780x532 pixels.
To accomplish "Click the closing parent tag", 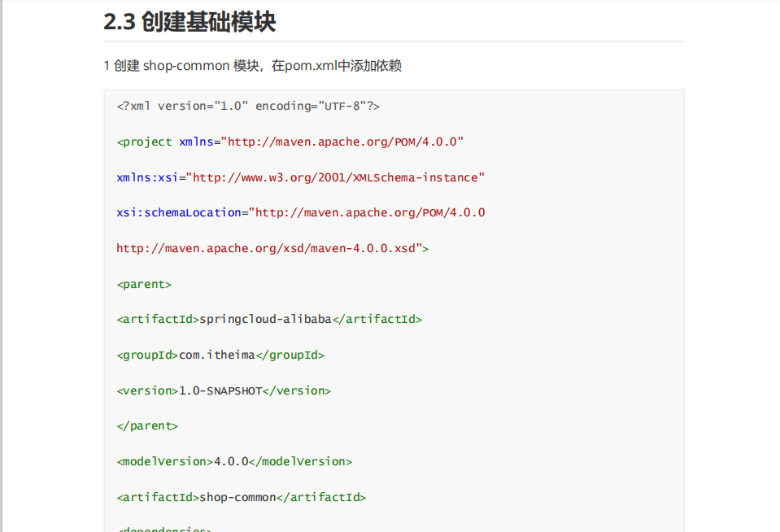I will [147, 425].
